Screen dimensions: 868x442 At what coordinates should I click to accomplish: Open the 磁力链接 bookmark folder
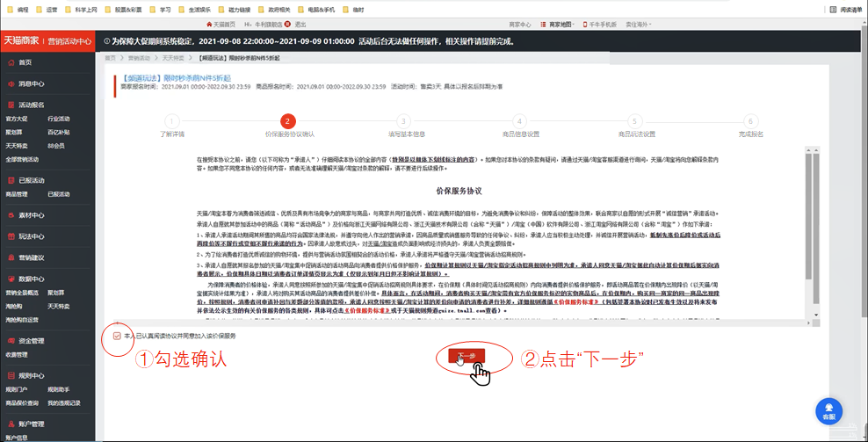pos(235,10)
